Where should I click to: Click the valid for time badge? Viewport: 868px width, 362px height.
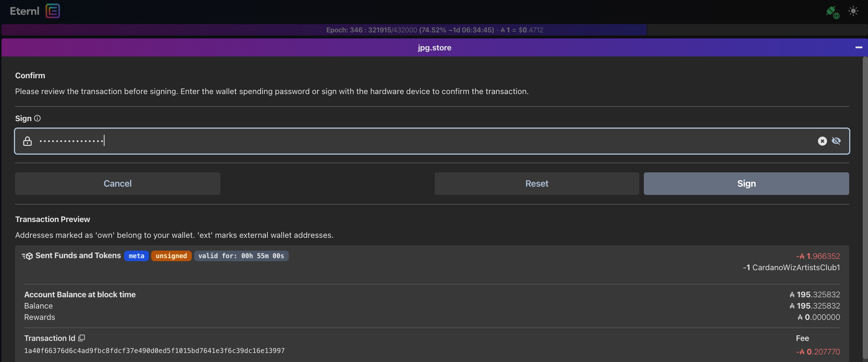point(241,256)
